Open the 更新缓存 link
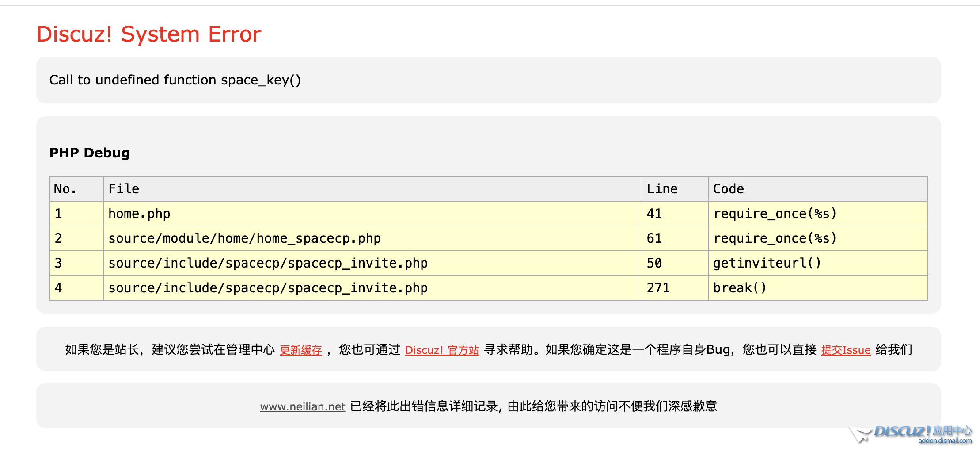The image size is (980, 452). tap(300, 350)
